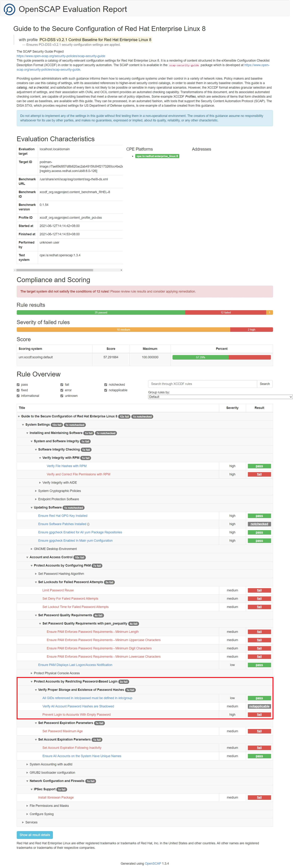Toggle the pass results checkbox
The height and width of the screenshot is (868, 293).
[x=18, y=385]
